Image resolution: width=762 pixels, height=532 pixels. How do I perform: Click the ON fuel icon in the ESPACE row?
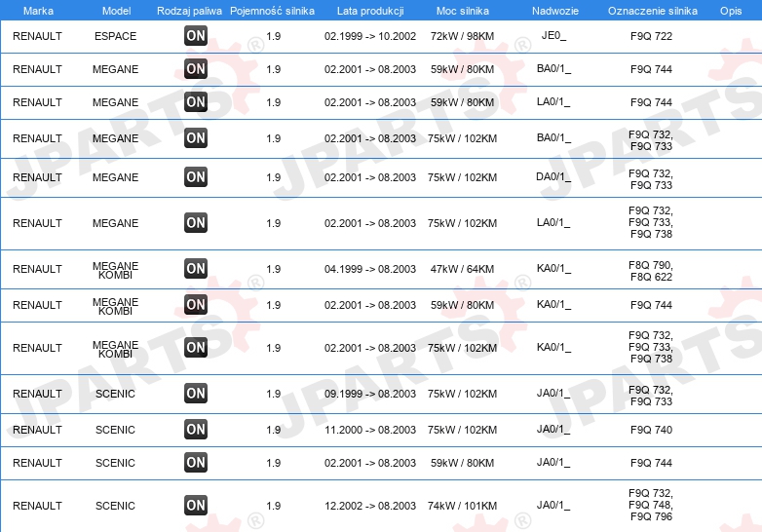(196, 35)
